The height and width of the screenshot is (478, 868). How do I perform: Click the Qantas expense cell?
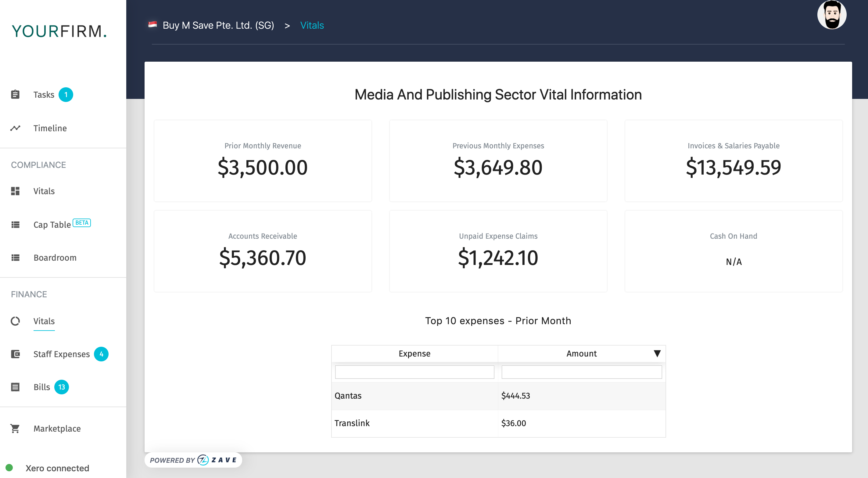[x=414, y=396]
